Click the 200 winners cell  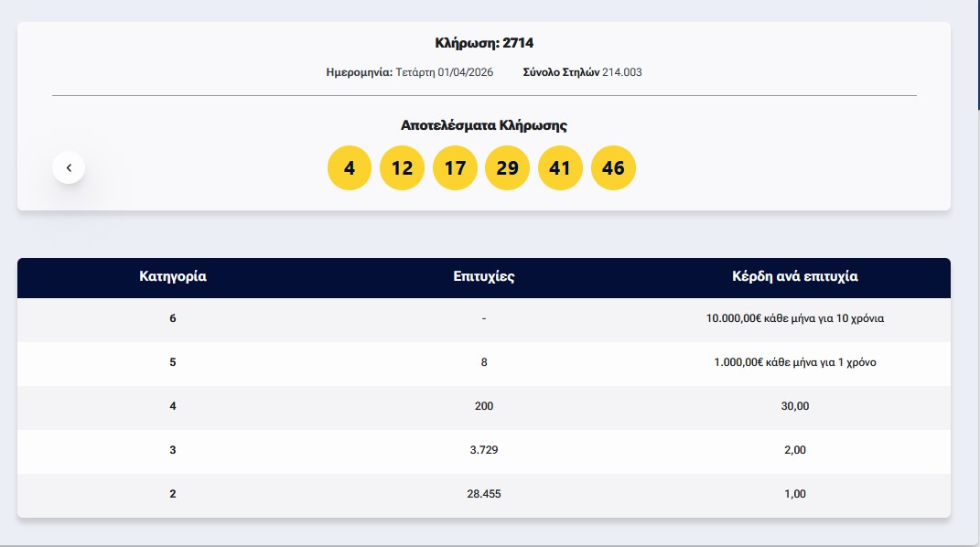coord(483,406)
